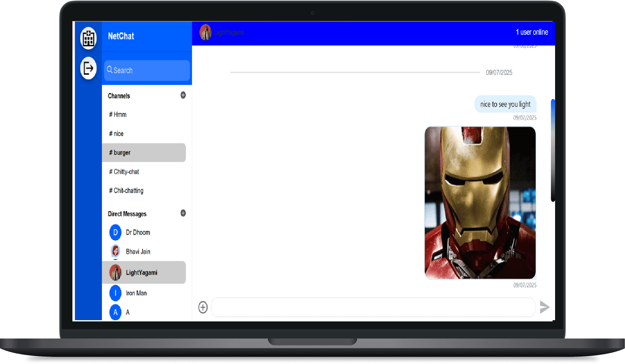Open Bhavi Jain direct message
The image size is (625, 364).
click(x=144, y=251)
